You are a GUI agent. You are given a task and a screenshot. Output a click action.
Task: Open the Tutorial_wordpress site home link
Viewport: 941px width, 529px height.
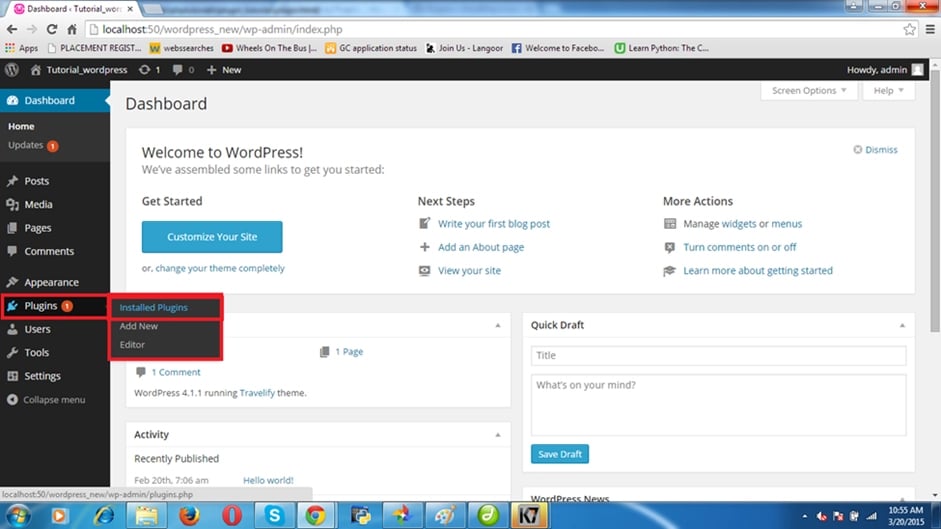(79, 70)
